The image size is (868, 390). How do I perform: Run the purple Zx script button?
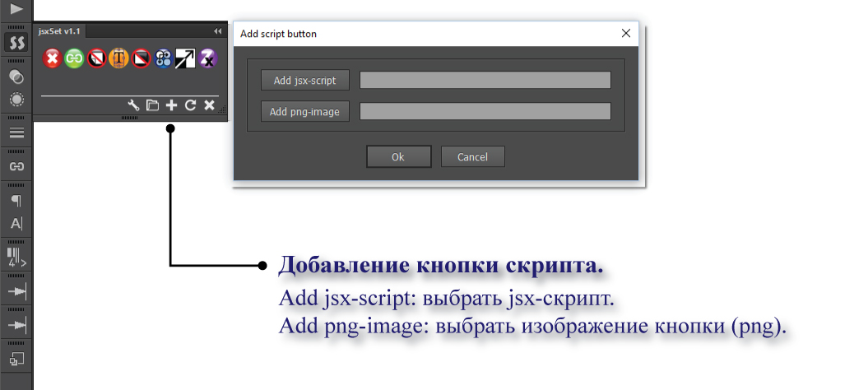(207, 58)
